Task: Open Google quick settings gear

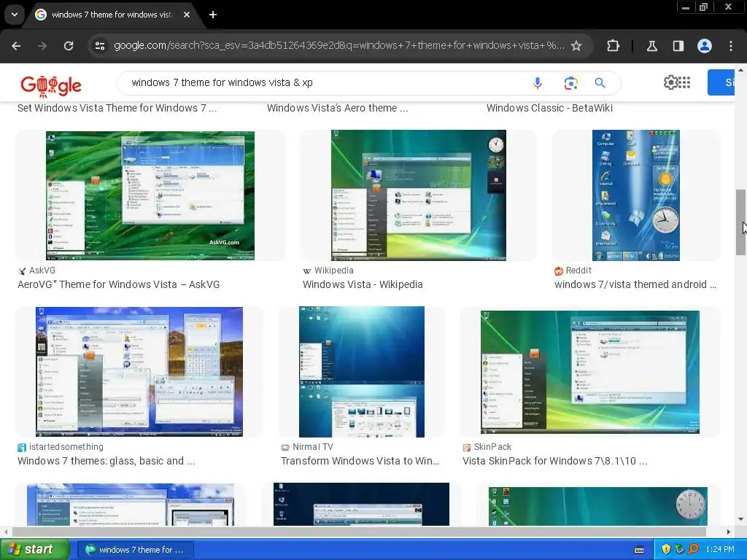Action: tap(670, 82)
